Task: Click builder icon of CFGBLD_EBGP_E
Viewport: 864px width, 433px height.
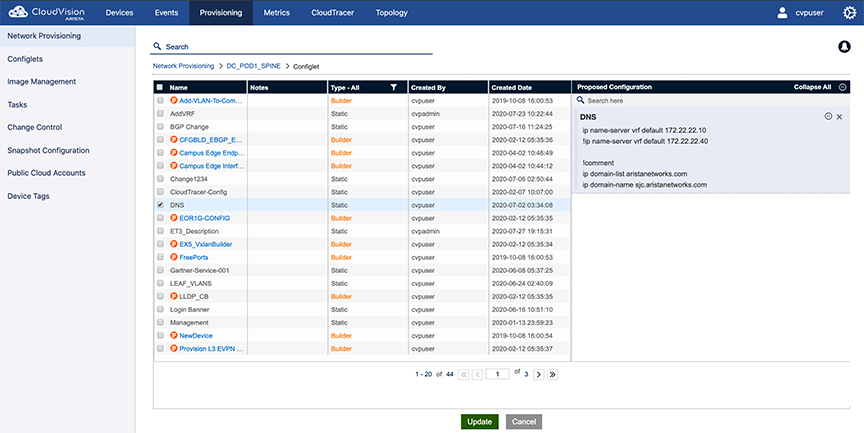Action: (x=174, y=140)
